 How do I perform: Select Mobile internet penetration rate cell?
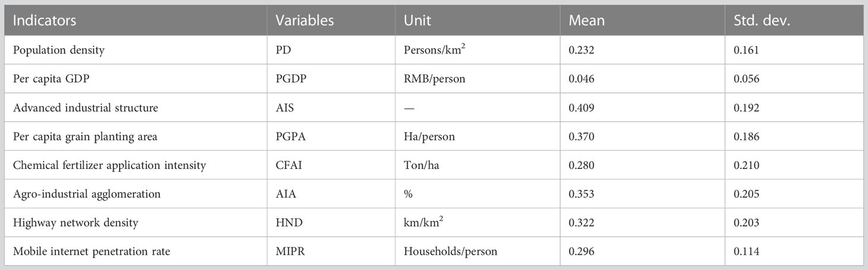(91, 252)
